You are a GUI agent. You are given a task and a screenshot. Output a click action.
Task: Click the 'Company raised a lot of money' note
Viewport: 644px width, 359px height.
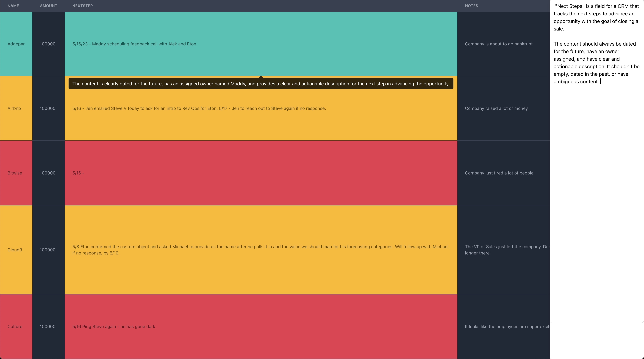(496, 108)
